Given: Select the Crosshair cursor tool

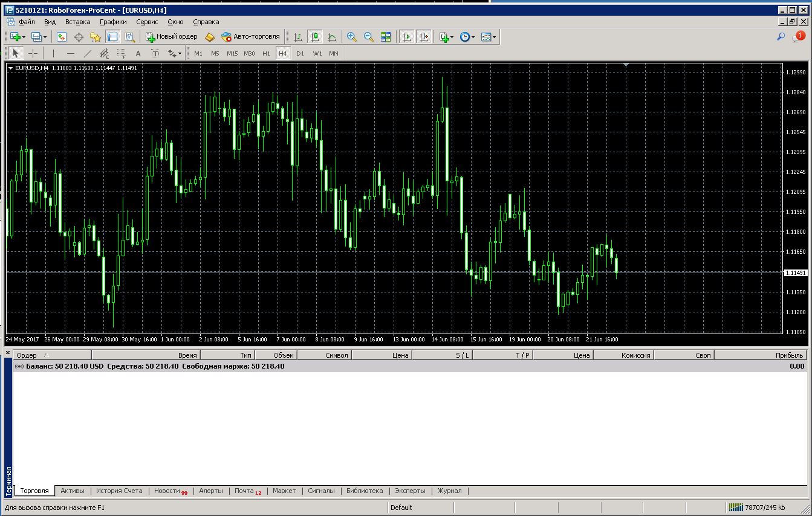Looking at the screenshot, I should click(x=33, y=53).
